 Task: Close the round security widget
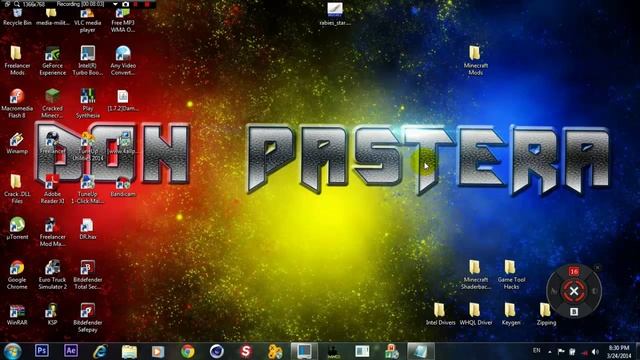(x=597, y=268)
